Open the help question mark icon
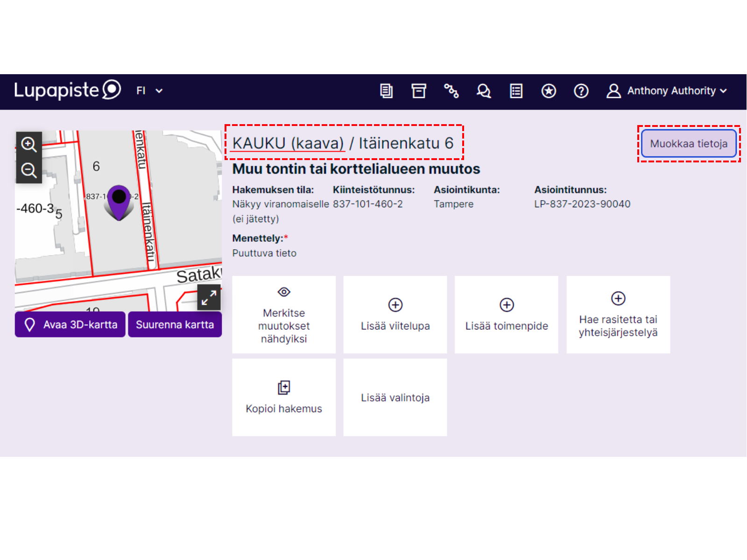The width and height of the screenshot is (747, 560). 581,91
